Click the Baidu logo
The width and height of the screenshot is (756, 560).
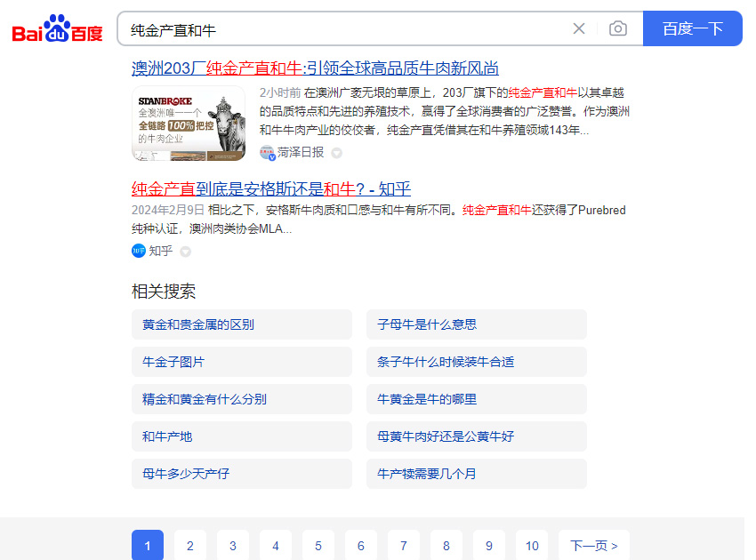pyautogui.click(x=58, y=29)
